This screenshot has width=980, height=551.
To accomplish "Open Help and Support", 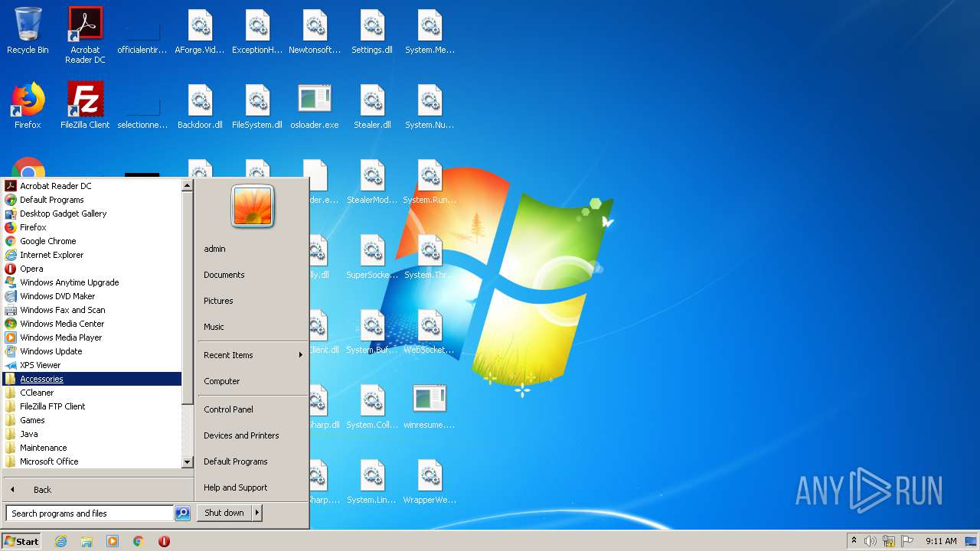I will [253, 487].
